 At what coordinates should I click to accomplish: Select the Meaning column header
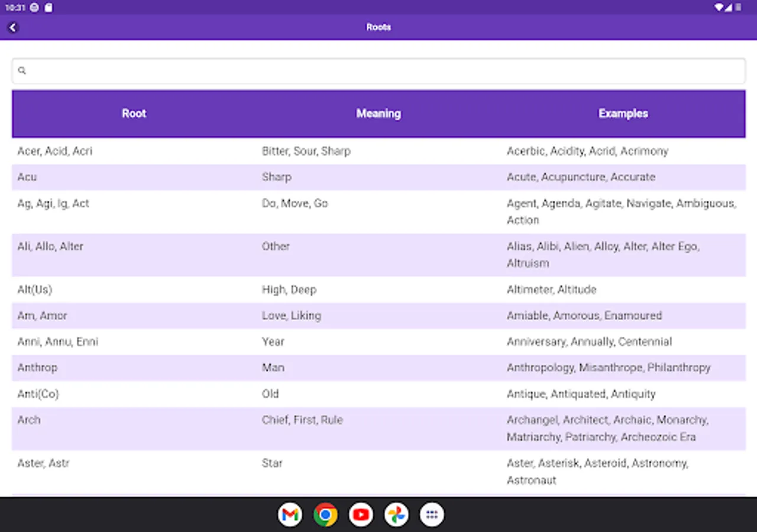[x=378, y=113]
